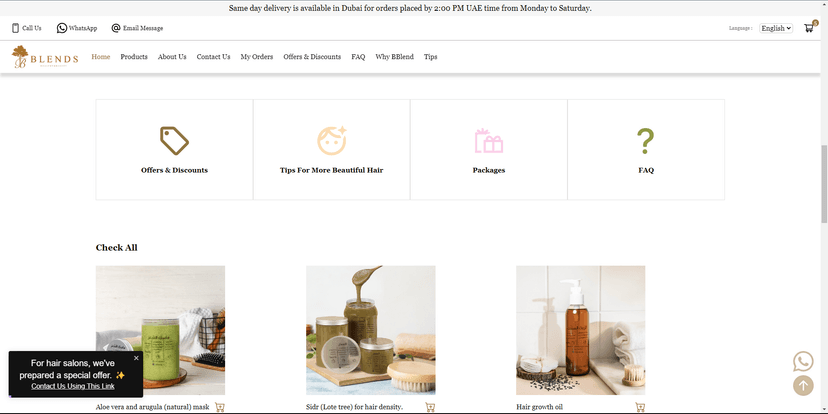Open the shopping cart icon in header
828x414 pixels.
(808, 28)
